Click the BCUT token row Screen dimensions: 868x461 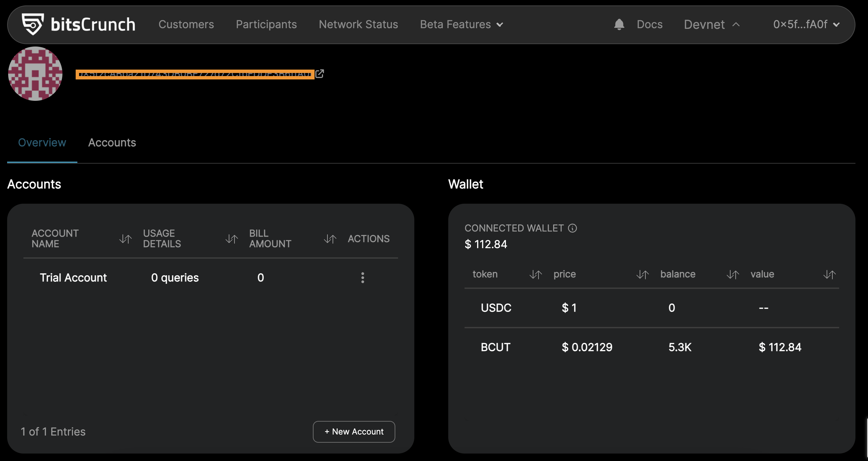coord(652,347)
